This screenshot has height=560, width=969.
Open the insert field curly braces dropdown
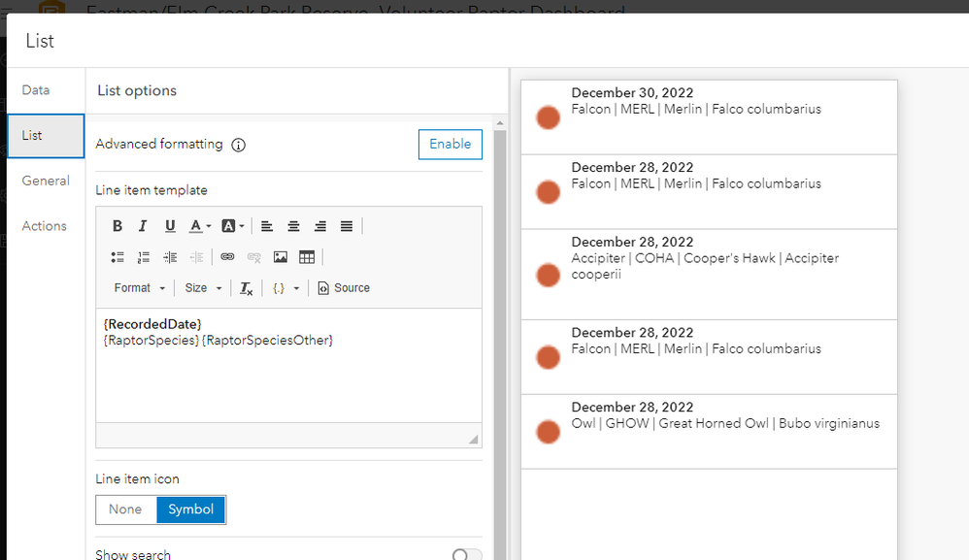(286, 288)
